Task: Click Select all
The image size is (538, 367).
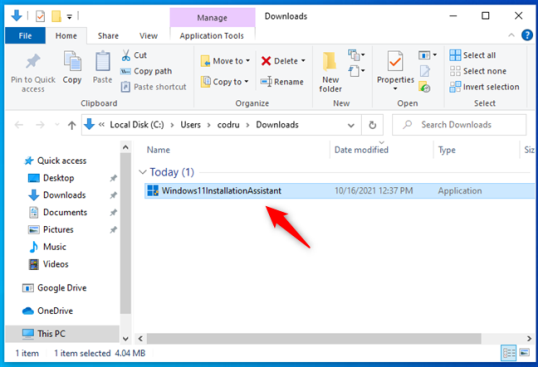Action: click(x=472, y=55)
